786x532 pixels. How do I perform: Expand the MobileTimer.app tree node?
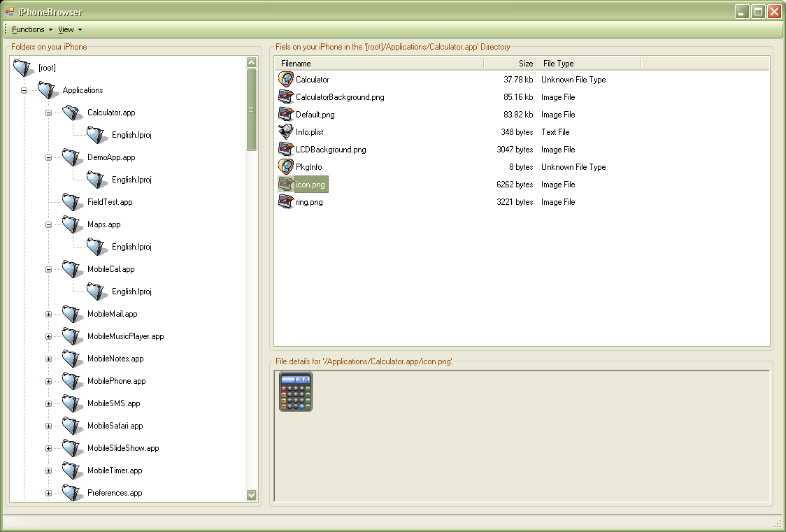click(49, 471)
